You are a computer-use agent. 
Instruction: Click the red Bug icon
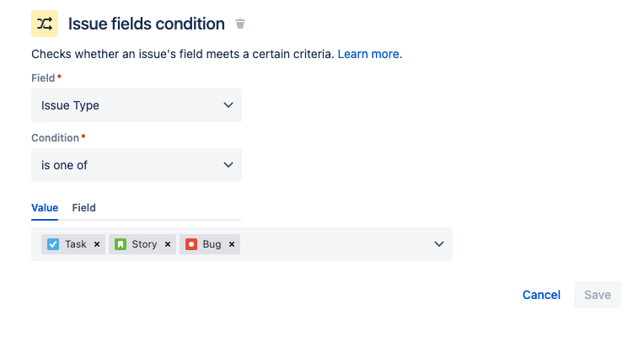[191, 244]
